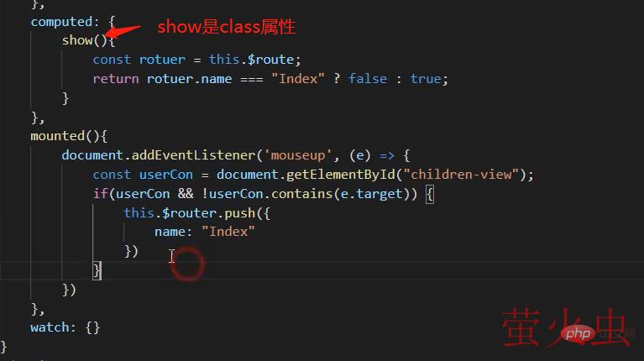This screenshot has height=361, width=644.
Task: Click the red arrow annotation
Action: (122, 32)
